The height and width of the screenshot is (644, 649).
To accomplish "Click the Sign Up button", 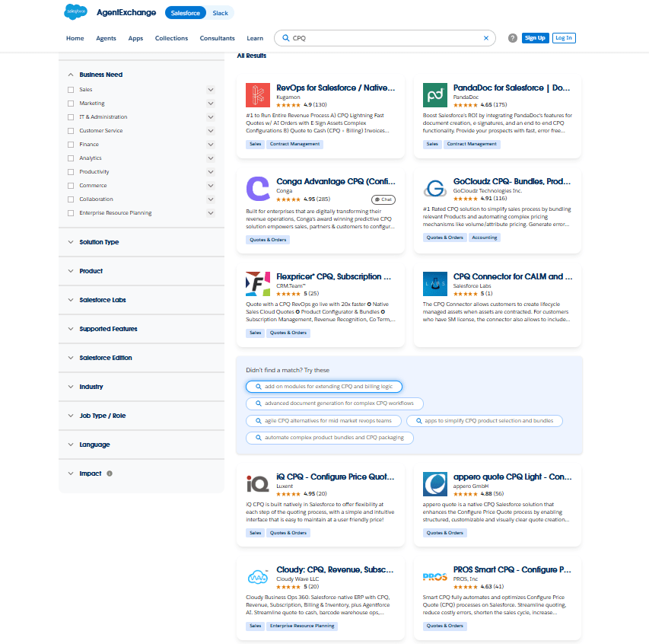I will [x=535, y=38].
